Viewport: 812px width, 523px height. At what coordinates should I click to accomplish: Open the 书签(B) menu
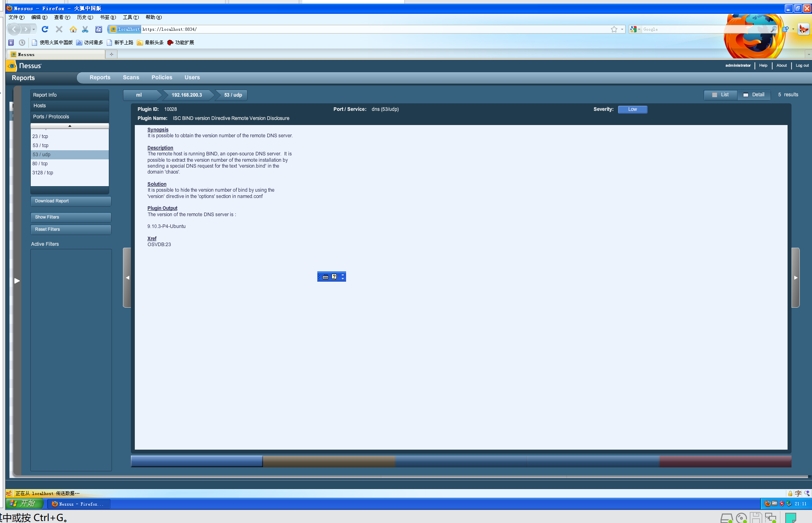(108, 17)
